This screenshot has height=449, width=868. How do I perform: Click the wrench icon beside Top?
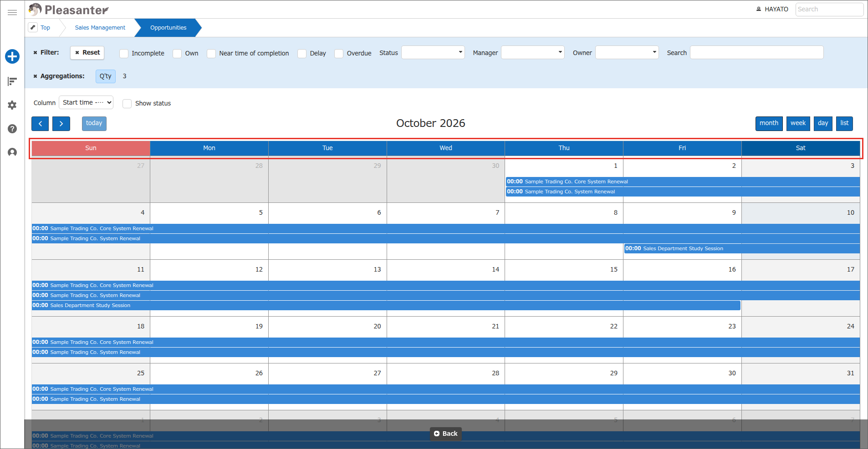pyautogui.click(x=33, y=27)
